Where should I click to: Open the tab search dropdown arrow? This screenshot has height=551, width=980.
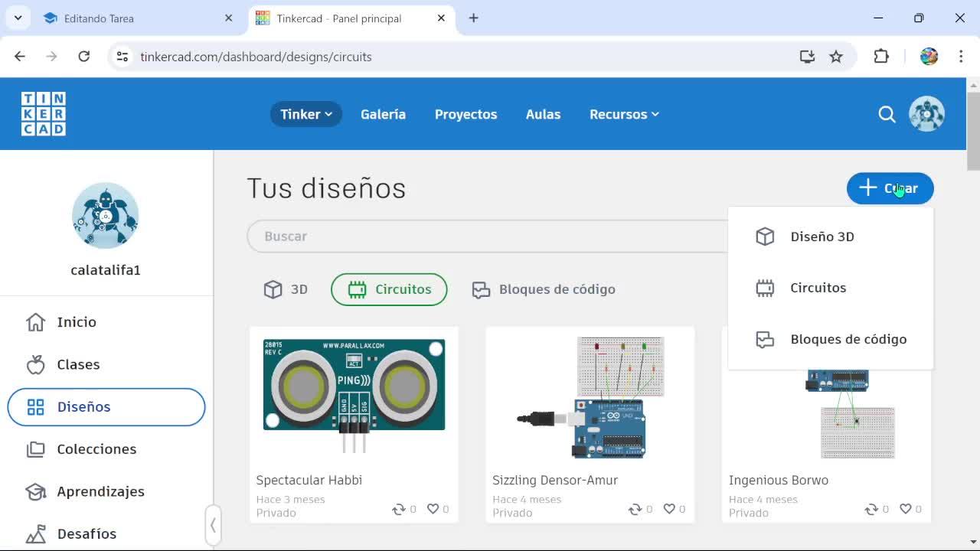click(18, 18)
